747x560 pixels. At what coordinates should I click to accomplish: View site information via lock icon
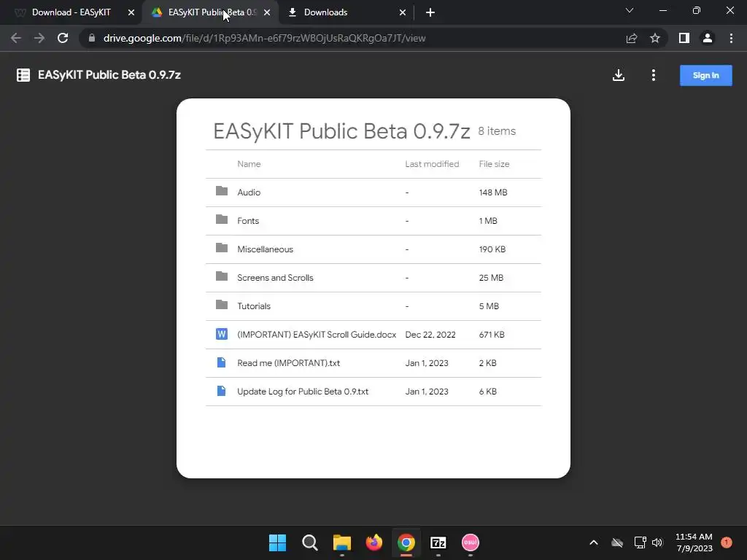(92, 38)
